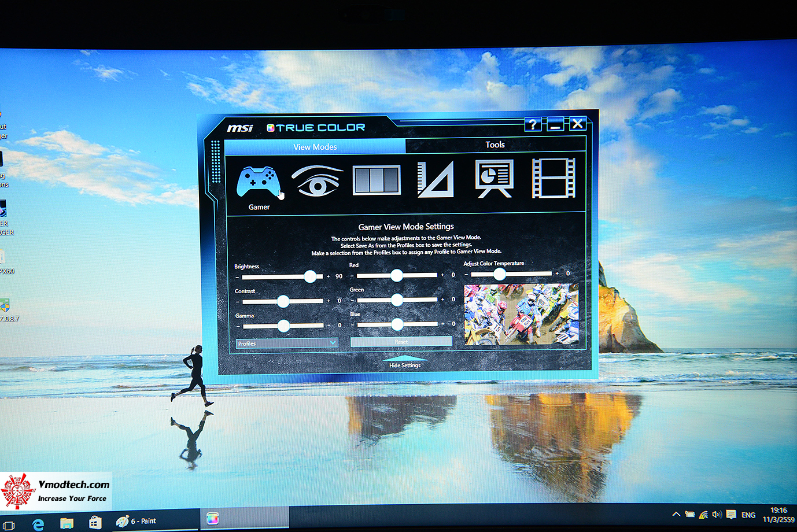
Task: Decrease Blue with its minus button
Action: 352,325
